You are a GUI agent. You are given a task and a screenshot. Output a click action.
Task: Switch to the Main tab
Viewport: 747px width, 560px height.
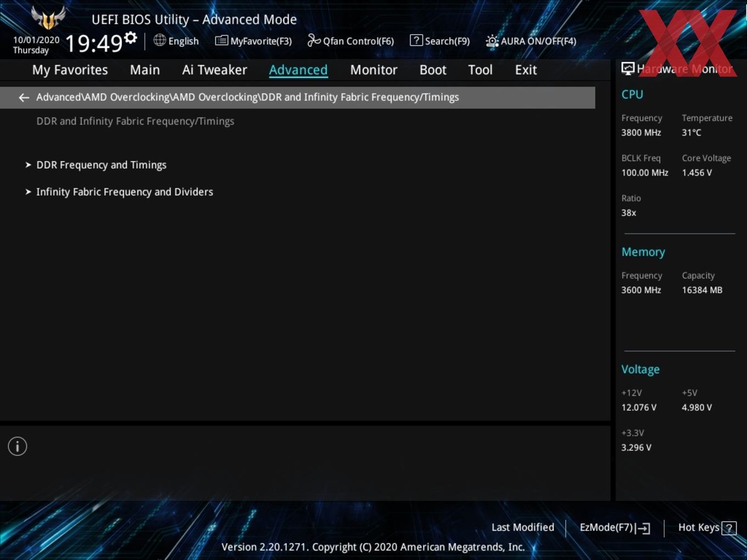145,70
